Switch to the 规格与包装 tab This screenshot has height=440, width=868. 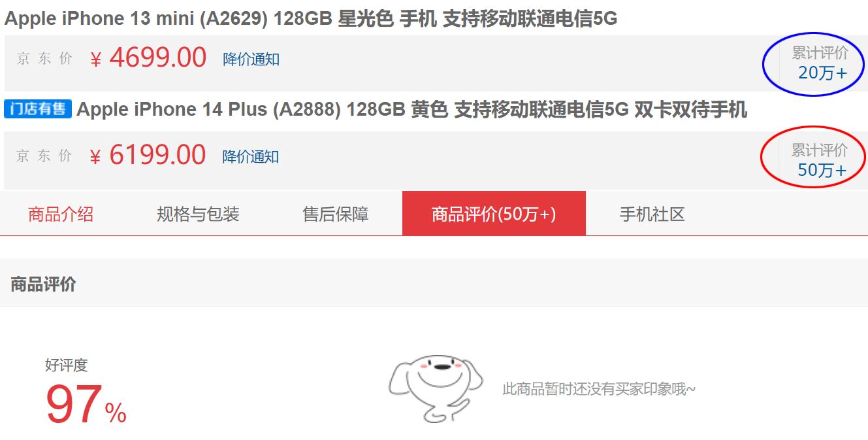tap(198, 214)
